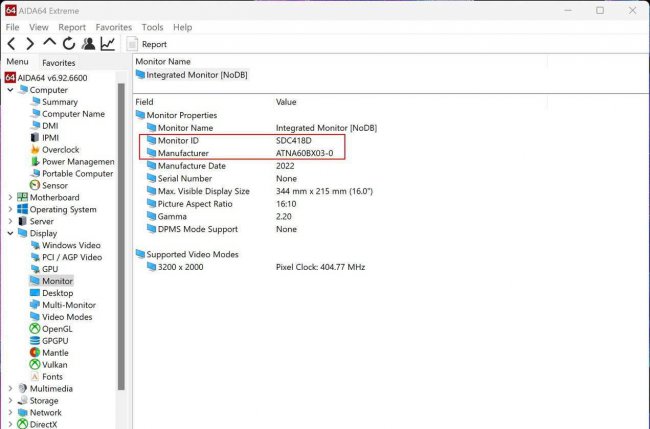
Task: Open the Desktop tree item
Action: pyautogui.click(x=52, y=293)
